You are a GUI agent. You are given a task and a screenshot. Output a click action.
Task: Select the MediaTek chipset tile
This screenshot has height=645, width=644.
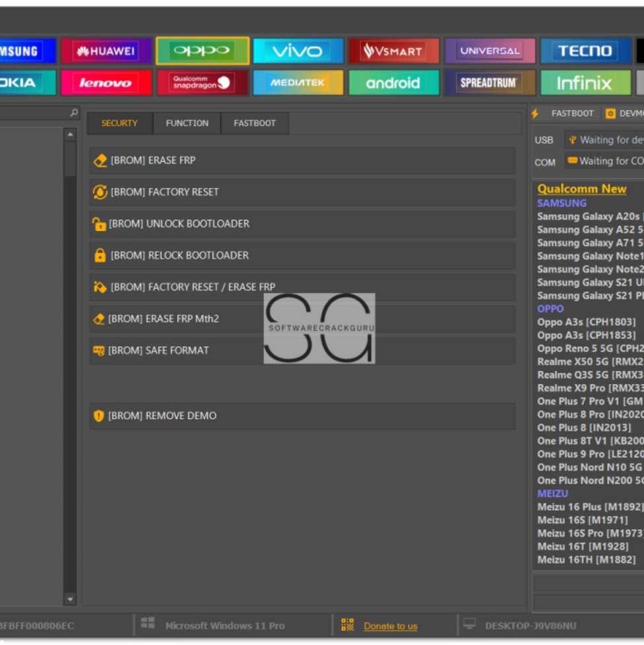[298, 83]
